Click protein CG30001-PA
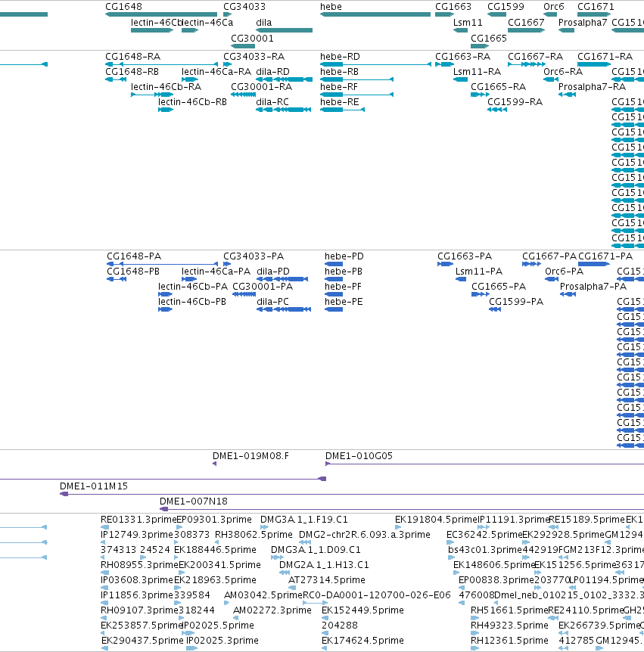Image resolution: width=644 pixels, height=652 pixels. [263, 287]
